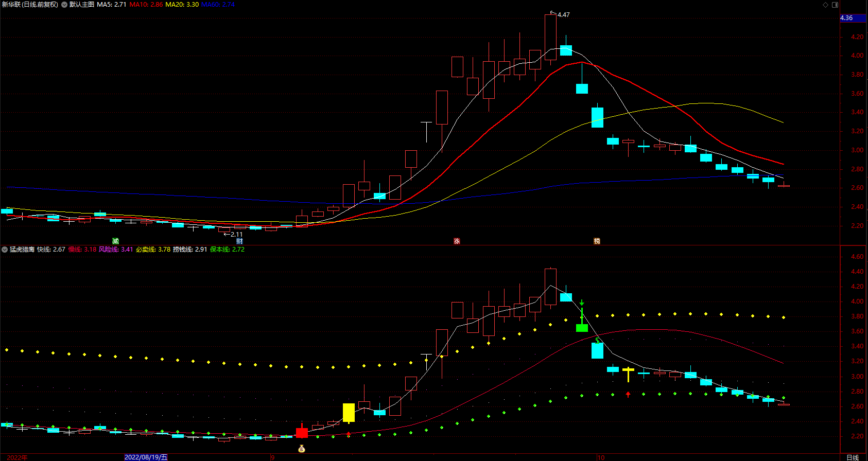
Task: Click the 必卖线: 3.78 value label
Action: click(x=153, y=250)
